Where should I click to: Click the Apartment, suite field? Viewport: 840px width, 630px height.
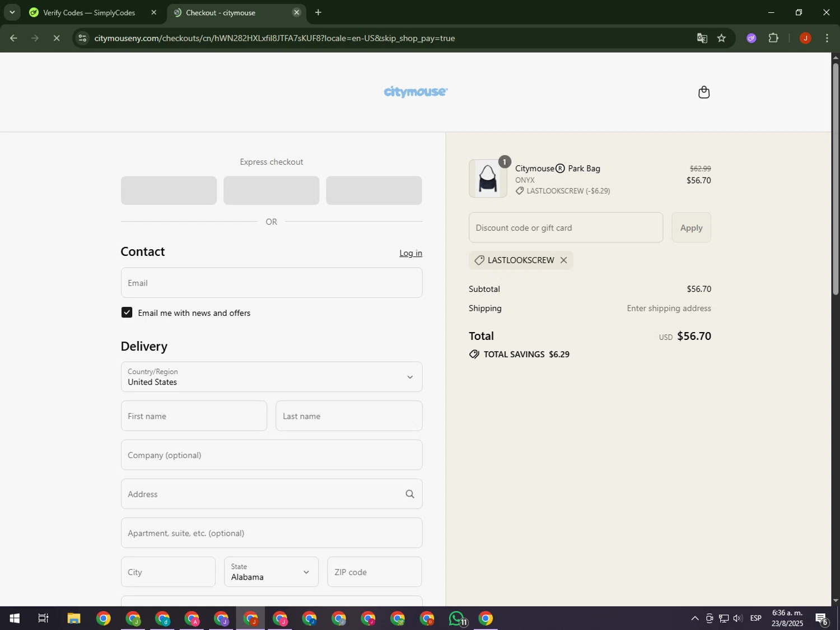pos(272,533)
